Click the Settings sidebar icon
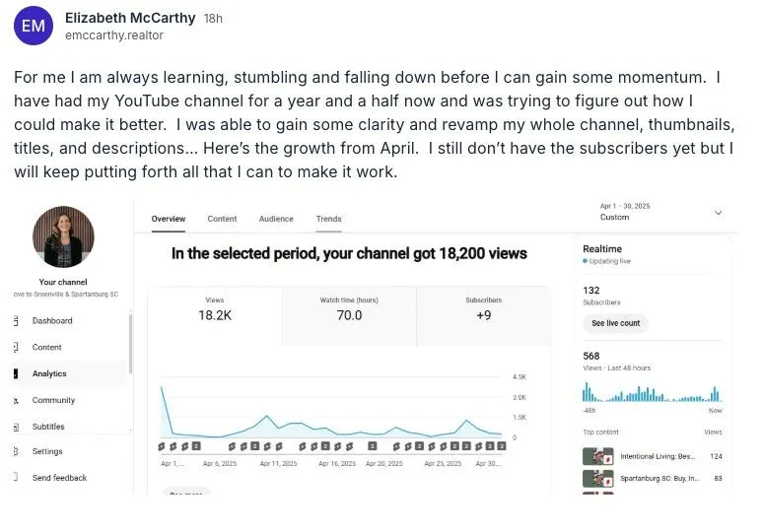 tap(16, 451)
